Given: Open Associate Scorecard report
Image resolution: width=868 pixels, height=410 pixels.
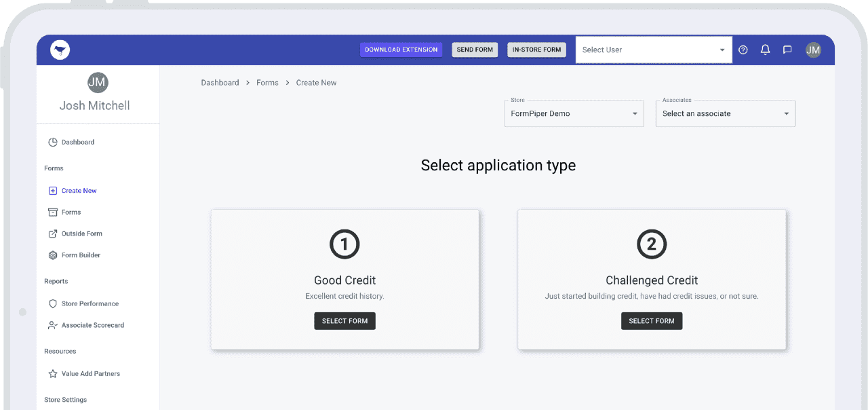Looking at the screenshot, I should (92, 325).
